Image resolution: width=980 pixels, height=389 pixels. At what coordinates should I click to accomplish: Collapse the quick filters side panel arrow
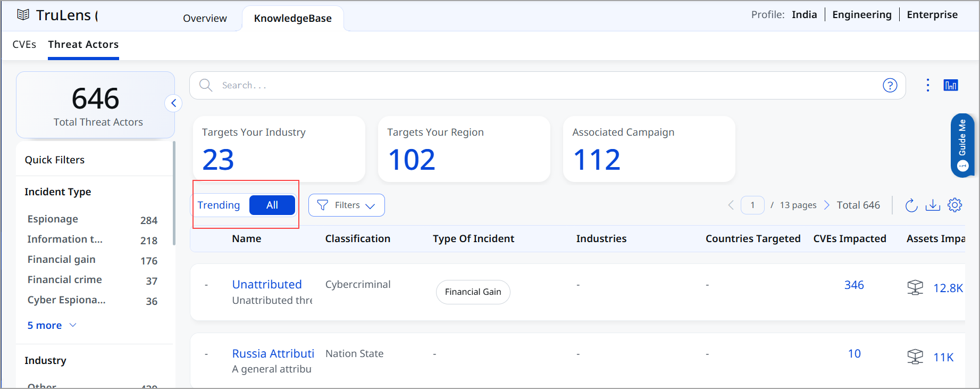(173, 103)
